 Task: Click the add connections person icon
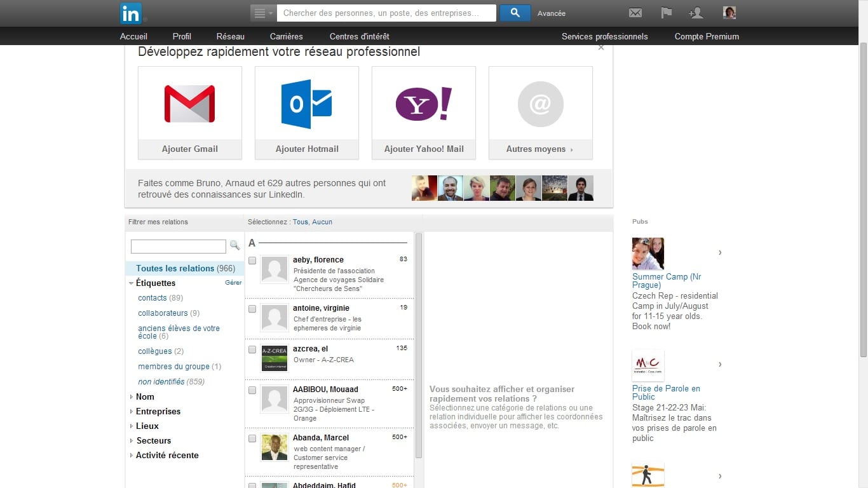click(696, 13)
